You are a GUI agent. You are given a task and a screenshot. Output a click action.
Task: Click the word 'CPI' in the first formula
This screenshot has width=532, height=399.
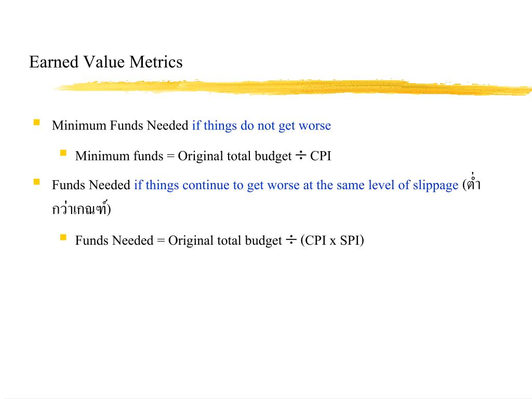(x=320, y=156)
